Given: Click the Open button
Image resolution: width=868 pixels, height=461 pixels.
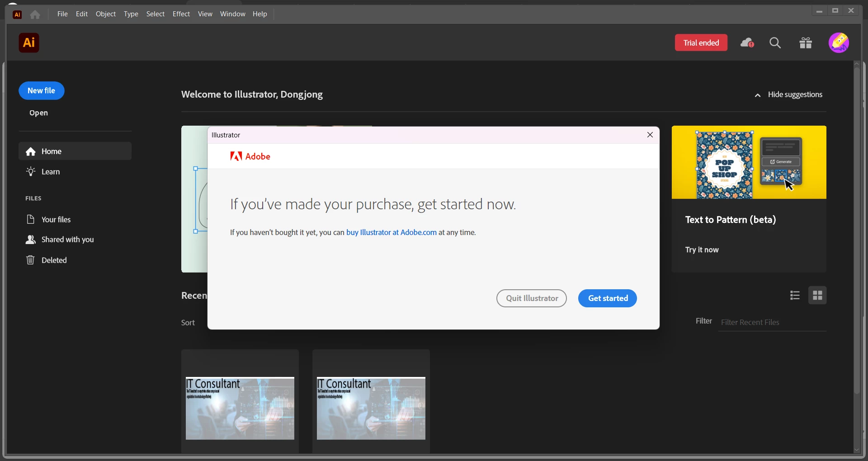Looking at the screenshot, I should coord(39,113).
